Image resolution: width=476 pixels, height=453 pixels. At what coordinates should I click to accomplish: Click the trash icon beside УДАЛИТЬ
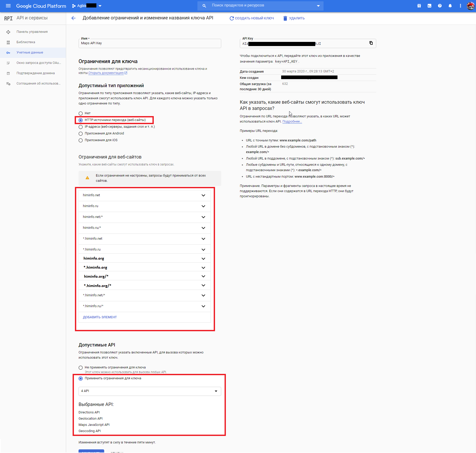click(285, 18)
